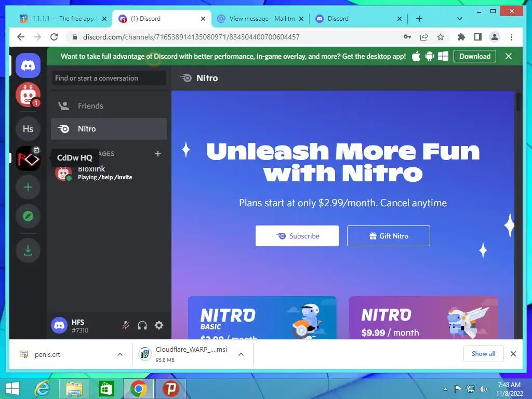Image resolution: width=532 pixels, height=399 pixels.
Task: Go forward in the browser
Action: 37,37
